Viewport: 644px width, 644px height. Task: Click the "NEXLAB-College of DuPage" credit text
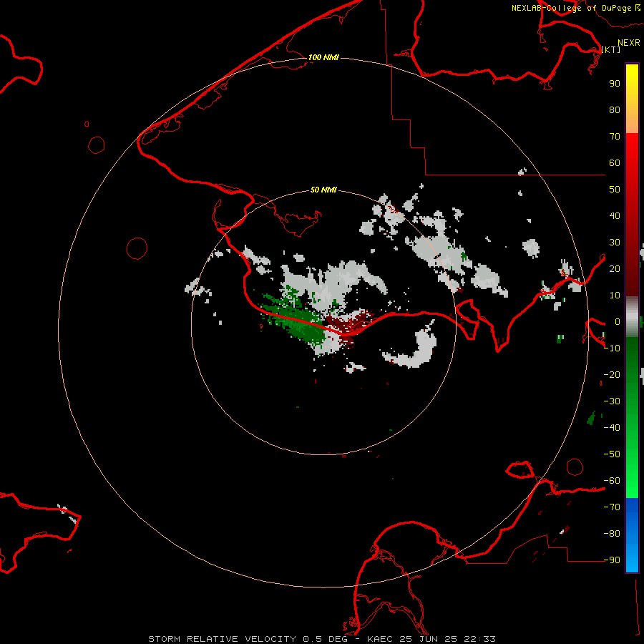click(572, 8)
